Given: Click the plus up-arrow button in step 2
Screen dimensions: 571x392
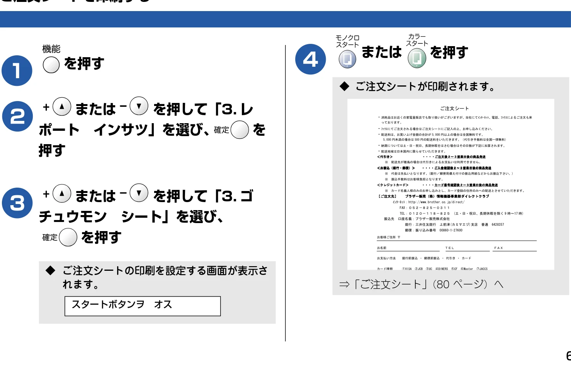Looking at the screenshot, I should pos(62,107).
